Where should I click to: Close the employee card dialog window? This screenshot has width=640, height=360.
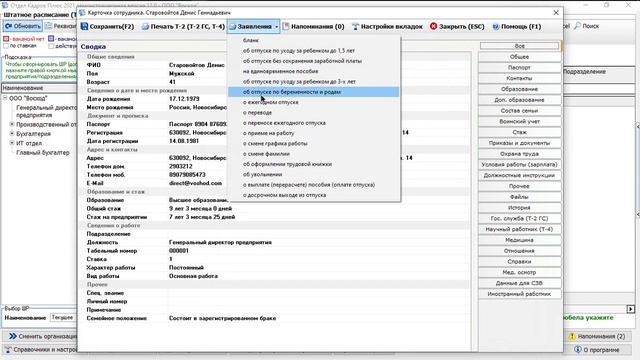pos(556,13)
